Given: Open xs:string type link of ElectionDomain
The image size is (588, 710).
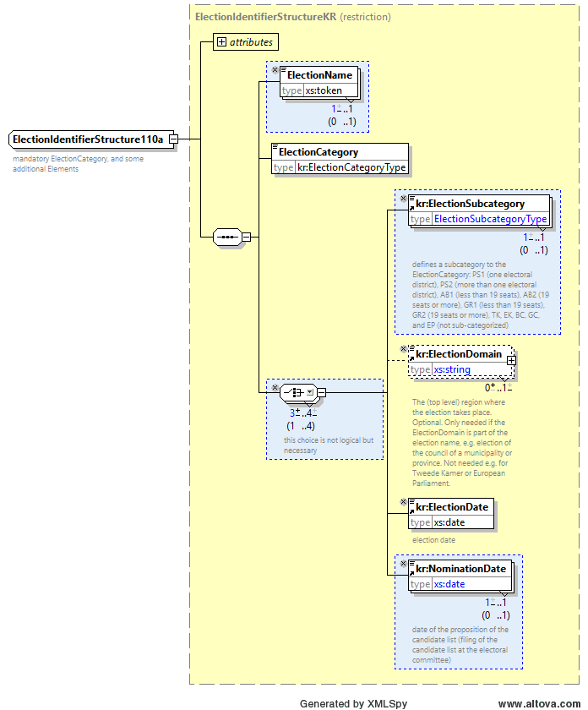Looking at the screenshot, I should click(x=452, y=369).
